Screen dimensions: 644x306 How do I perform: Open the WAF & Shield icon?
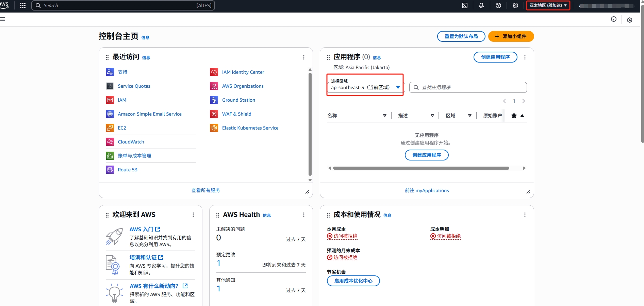click(x=214, y=114)
